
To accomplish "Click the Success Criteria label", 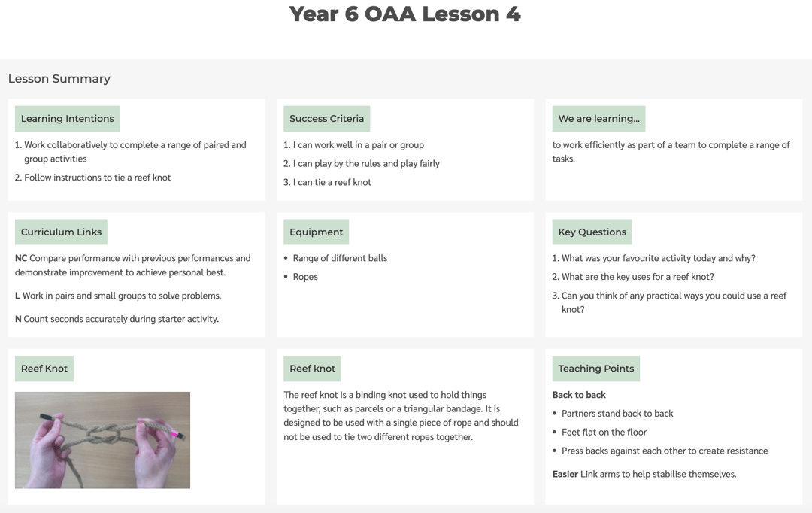I will [x=326, y=119].
